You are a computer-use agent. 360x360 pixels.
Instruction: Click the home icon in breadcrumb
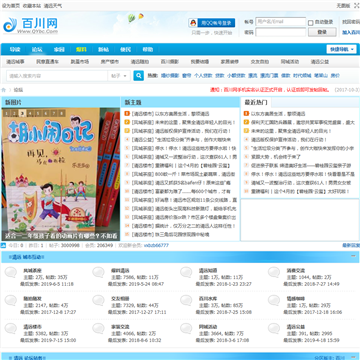click(4, 90)
